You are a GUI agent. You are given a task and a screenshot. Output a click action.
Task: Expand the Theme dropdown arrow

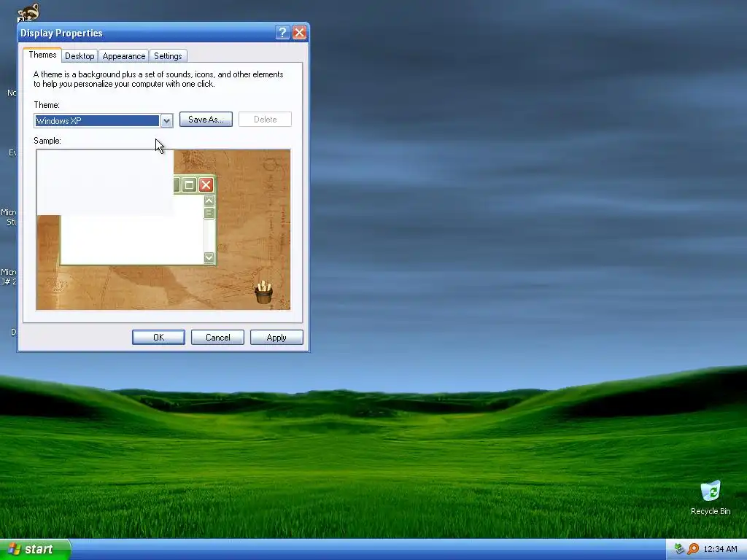point(166,121)
